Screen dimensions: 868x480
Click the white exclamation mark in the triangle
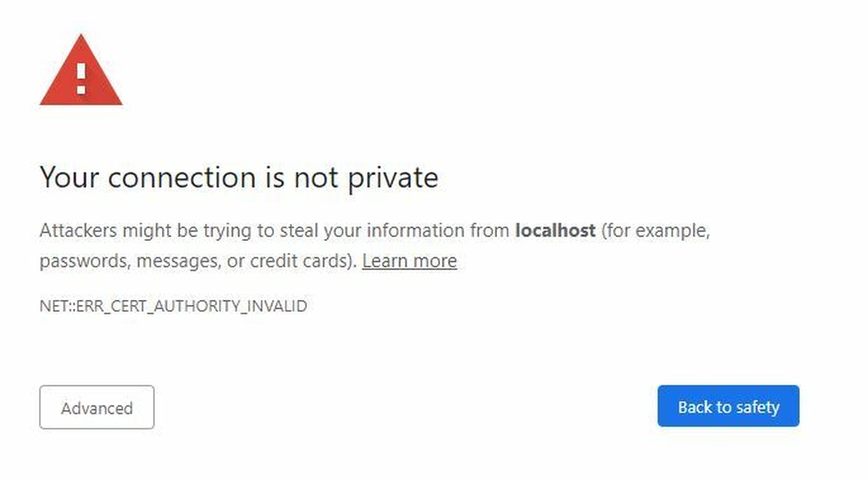(81, 78)
